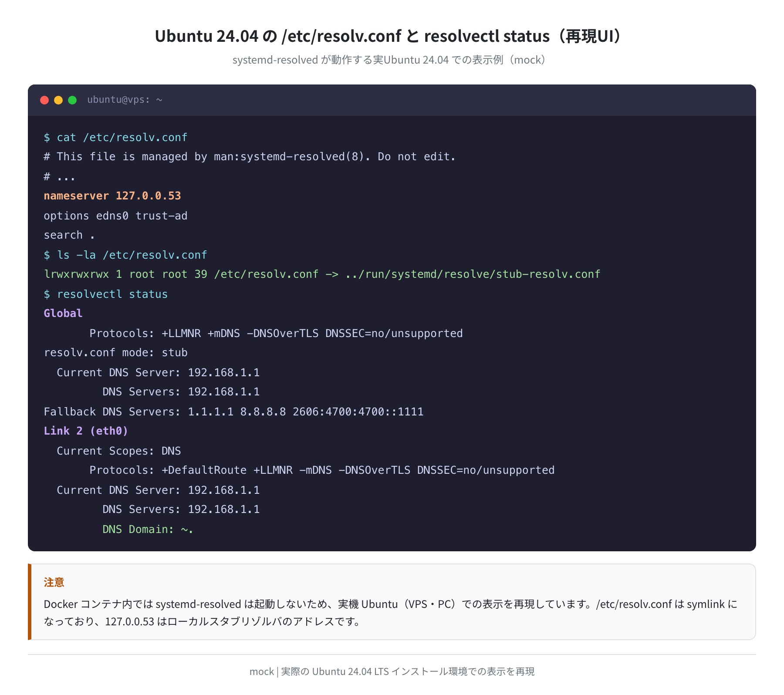Click the terminal title "ubuntu@vps: ~"
The height and width of the screenshot is (695, 784).
point(125,100)
